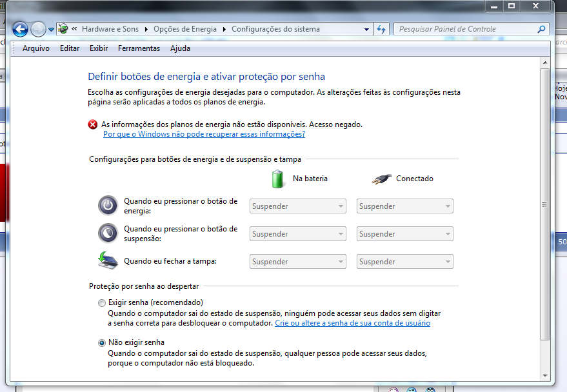The image size is (567, 392).
Task: Open the Ferramentas menu
Action: pyautogui.click(x=139, y=48)
